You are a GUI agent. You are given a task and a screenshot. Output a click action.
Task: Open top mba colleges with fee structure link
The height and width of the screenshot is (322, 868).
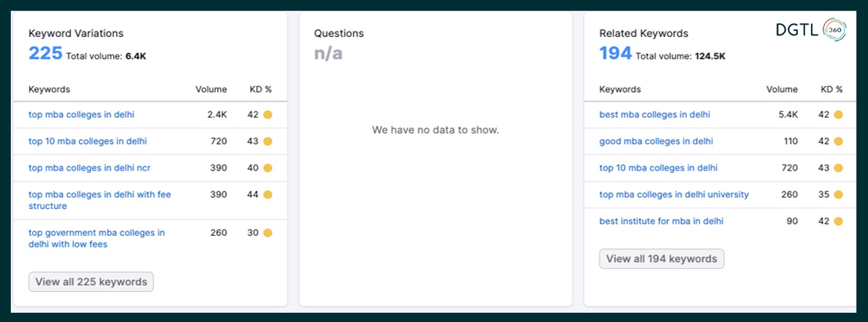pyautogui.click(x=99, y=201)
